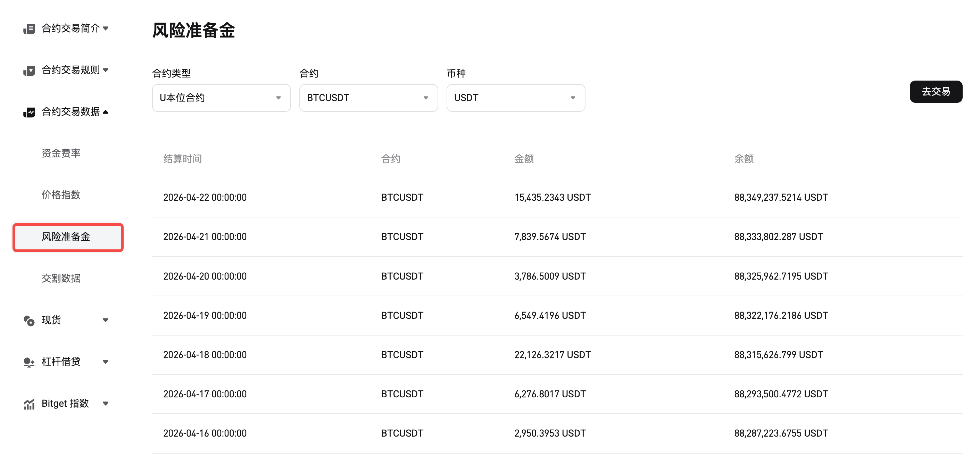Expand the 现货 sidebar section
The width and height of the screenshot is (980, 455).
click(106, 320)
